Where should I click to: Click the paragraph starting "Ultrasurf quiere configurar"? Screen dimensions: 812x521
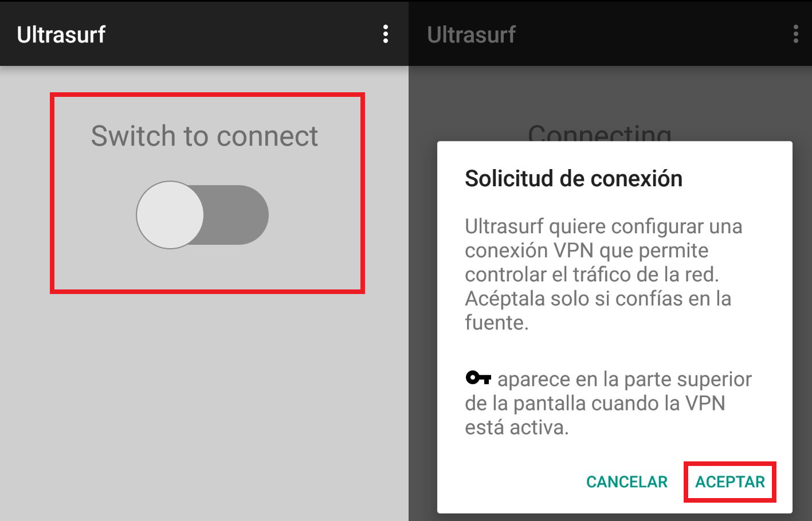(x=603, y=274)
